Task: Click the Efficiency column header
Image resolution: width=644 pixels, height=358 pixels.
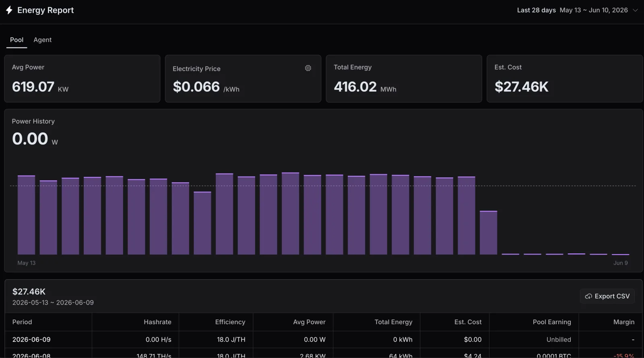Action: [230, 322]
